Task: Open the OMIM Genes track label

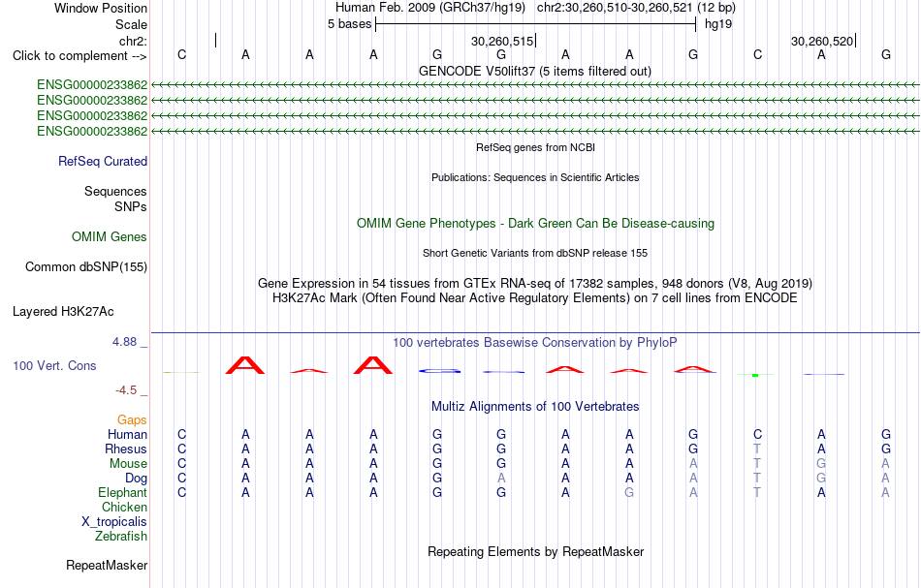Action: point(110,237)
